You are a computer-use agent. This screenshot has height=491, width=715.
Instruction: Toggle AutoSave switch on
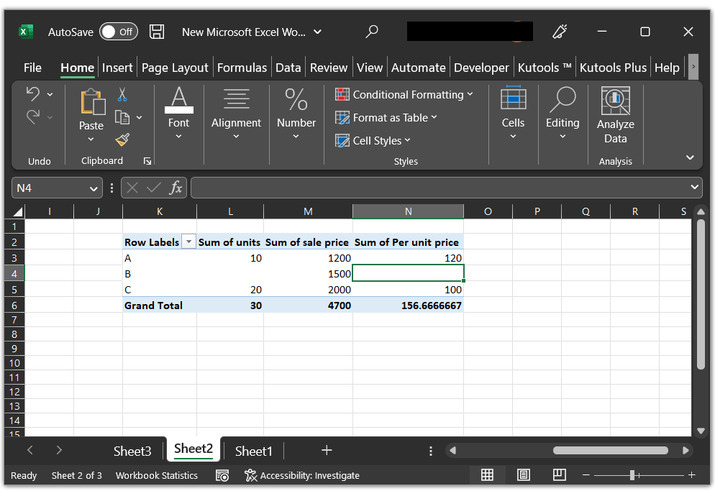(118, 32)
